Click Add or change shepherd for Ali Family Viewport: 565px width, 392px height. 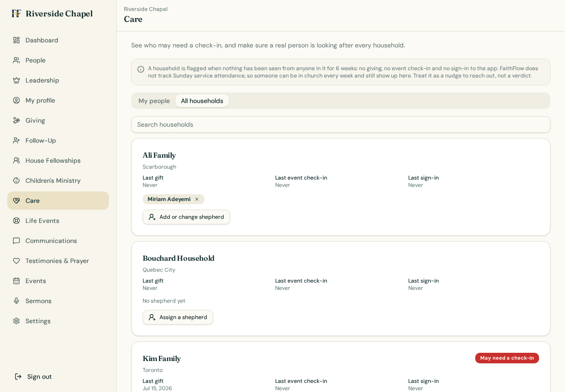186,217
